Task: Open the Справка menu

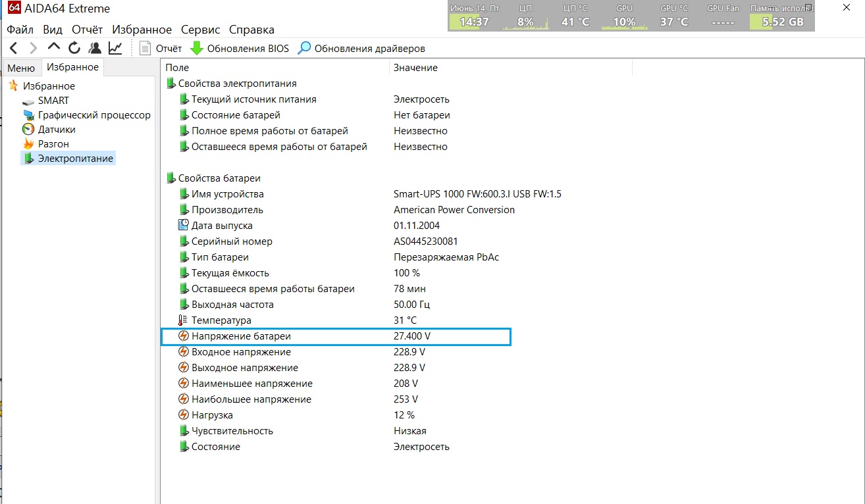Action: coord(251,30)
